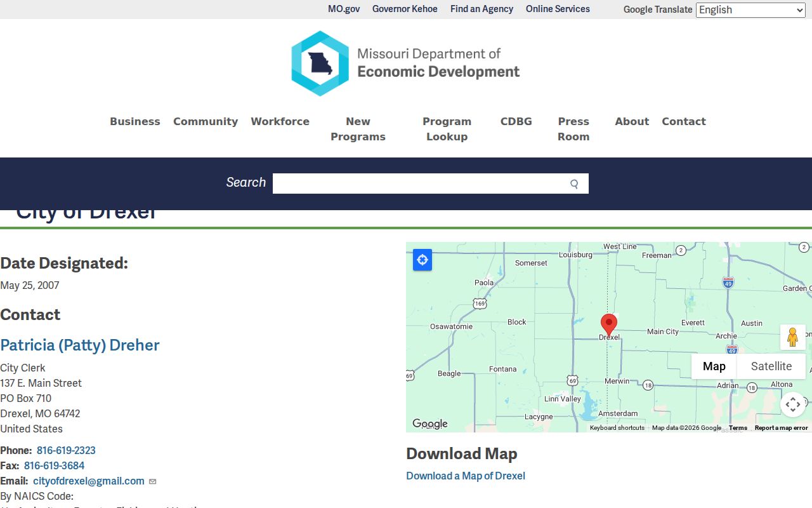
Task: Email cityofdrexel@gmail.com
Action: click(89, 481)
